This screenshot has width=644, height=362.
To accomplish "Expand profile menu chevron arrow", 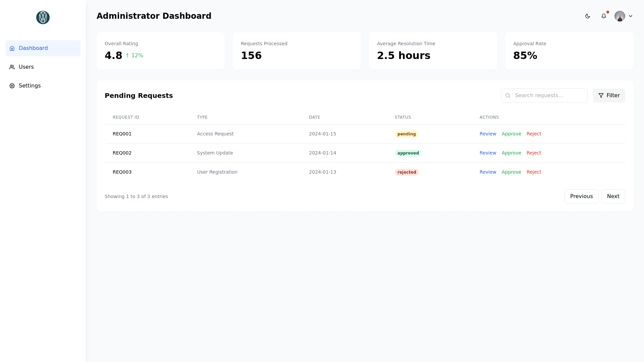I will 631,16.
